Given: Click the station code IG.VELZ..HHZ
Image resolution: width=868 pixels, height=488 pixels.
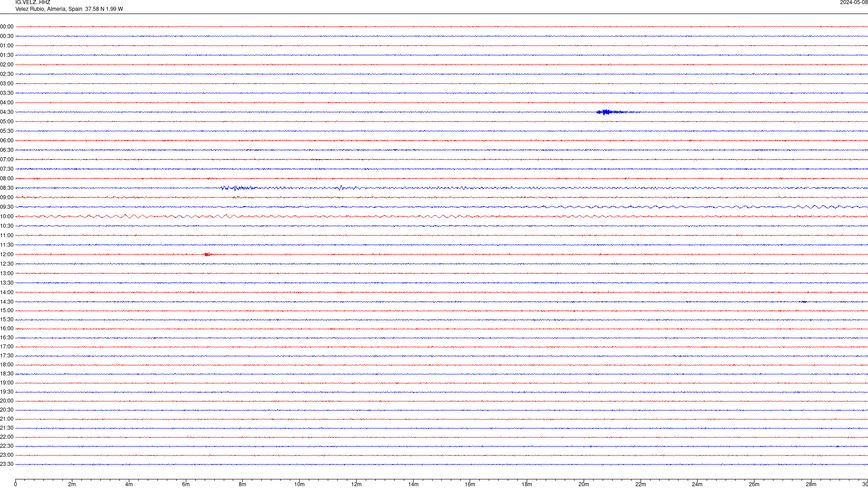Looking at the screenshot, I should point(33,3).
